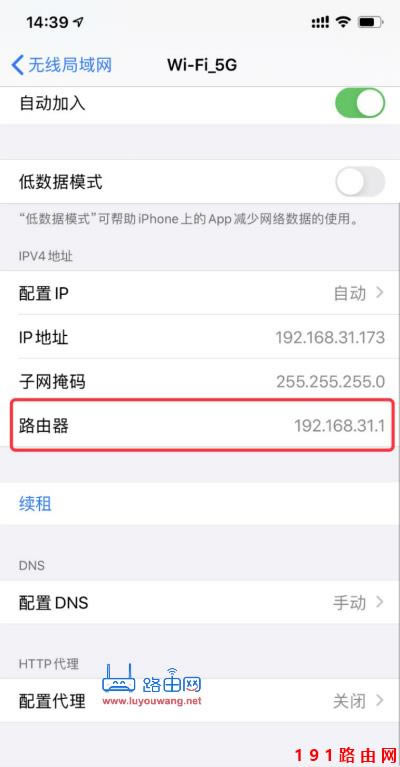The height and width of the screenshot is (767, 400).
Task: Select 手动 value for 配置 DNS
Action: click(350, 602)
